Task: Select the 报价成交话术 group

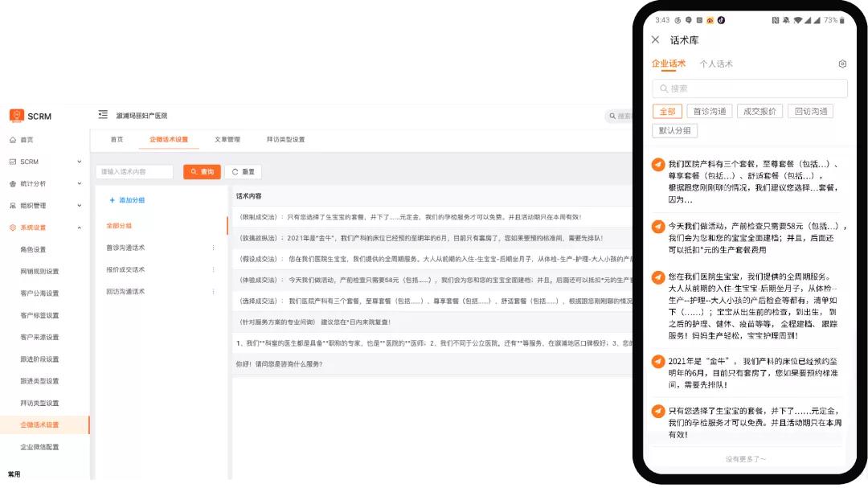Action: [x=125, y=270]
